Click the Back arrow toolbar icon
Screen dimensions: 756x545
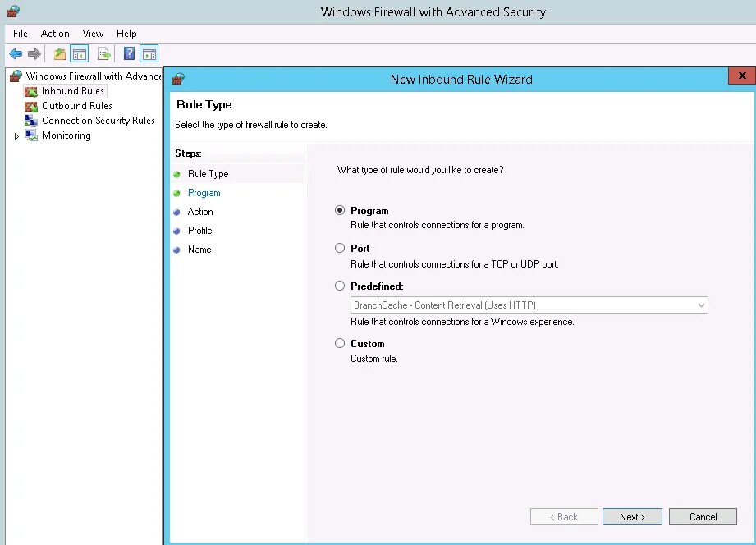16,53
